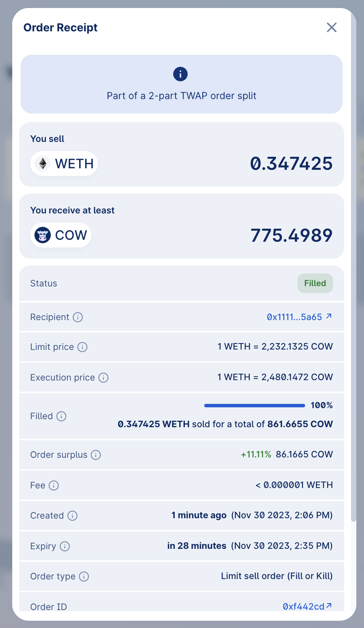The image size is (364, 628).
Task: Click the 100% filled progress bar
Action: (254, 405)
